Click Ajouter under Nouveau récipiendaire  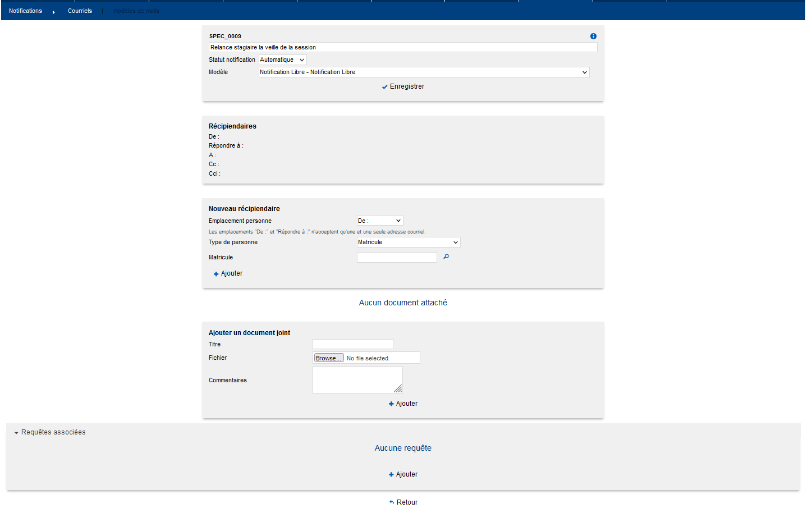228,273
